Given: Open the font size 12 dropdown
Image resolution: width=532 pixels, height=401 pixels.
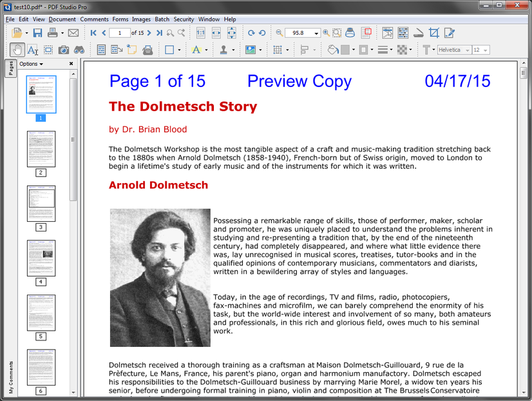Looking at the screenshot, I should click(486, 50).
